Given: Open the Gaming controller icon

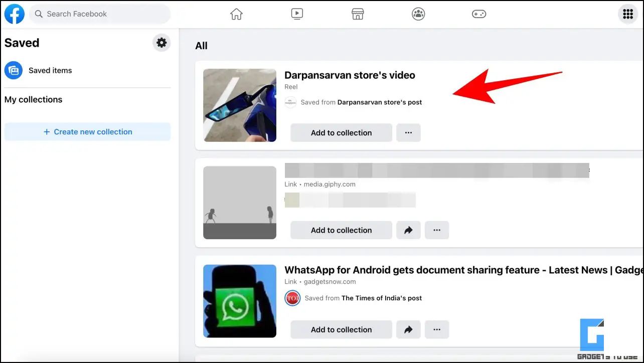Looking at the screenshot, I should tap(479, 14).
